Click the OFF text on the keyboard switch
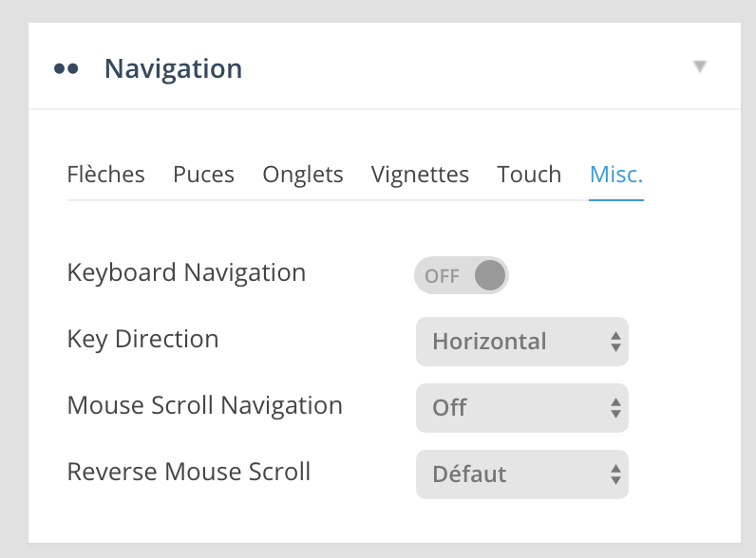The height and width of the screenshot is (558, 756). 442,276
